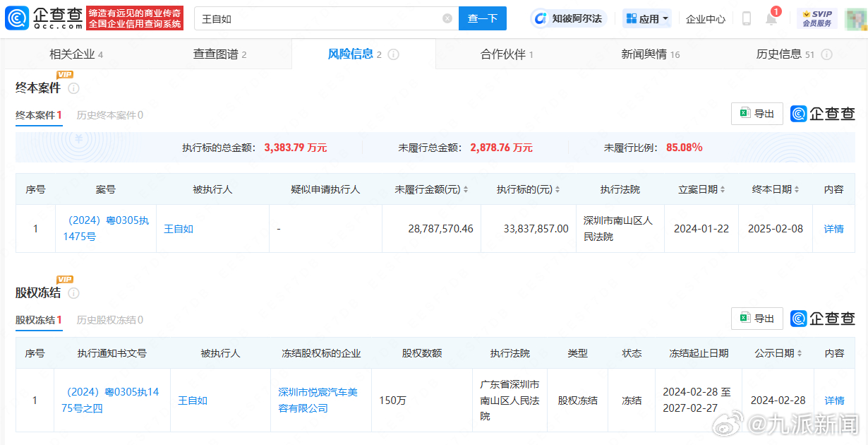Open the user avatar in the top right
This screenshot has width=868, height=445.
pos(855,18)
